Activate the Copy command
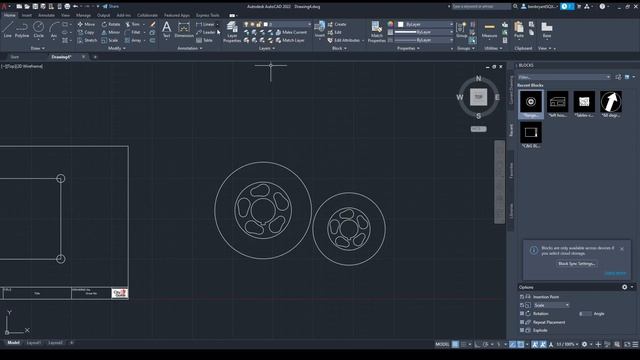640x360 pixels. click(86, 32)
